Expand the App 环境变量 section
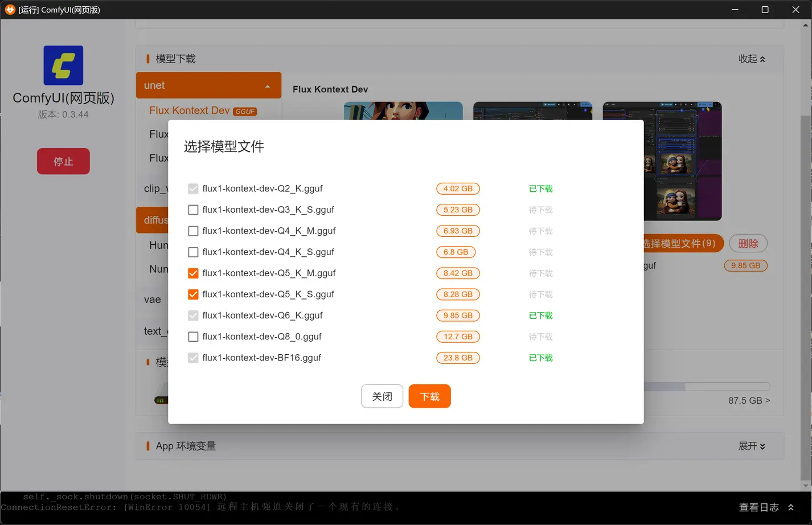Viewport: 812px width, 525px height. tap(752, 446)
